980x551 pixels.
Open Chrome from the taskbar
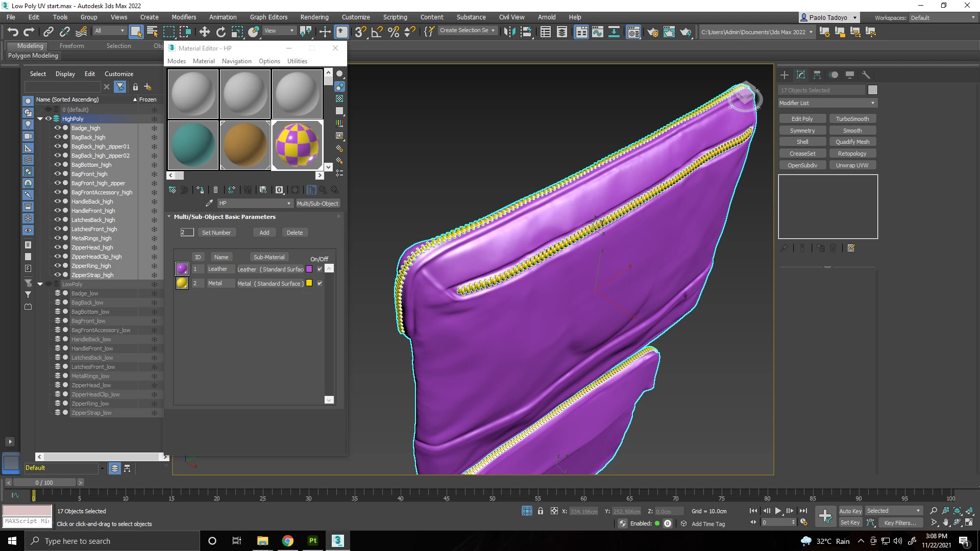pyautogui.click(x=288, y=541)
